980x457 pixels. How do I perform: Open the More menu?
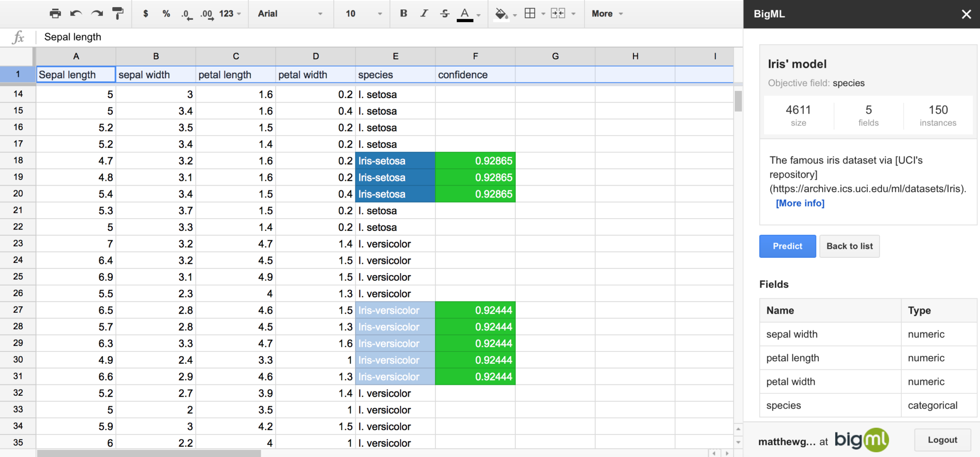(606, 14)
